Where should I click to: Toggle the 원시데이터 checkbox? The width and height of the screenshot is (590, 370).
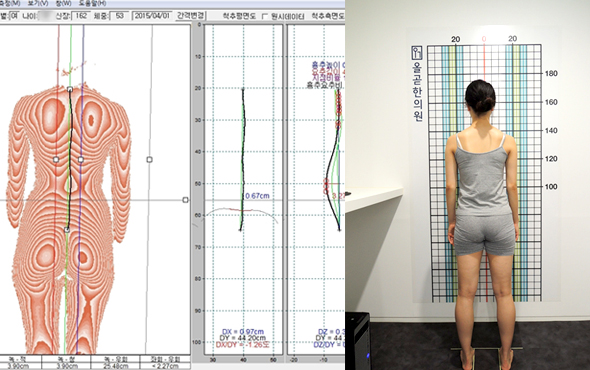pyautogui.click(x=265, y=16)
